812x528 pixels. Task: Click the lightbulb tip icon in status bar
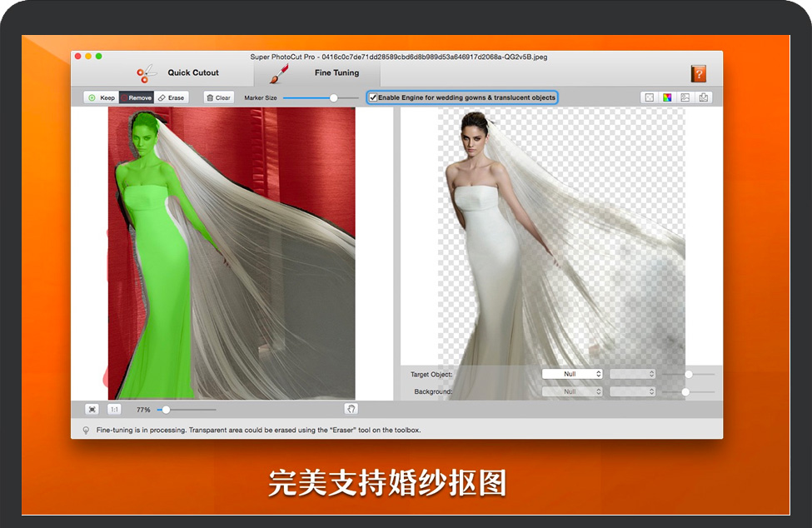coord(85,431)
